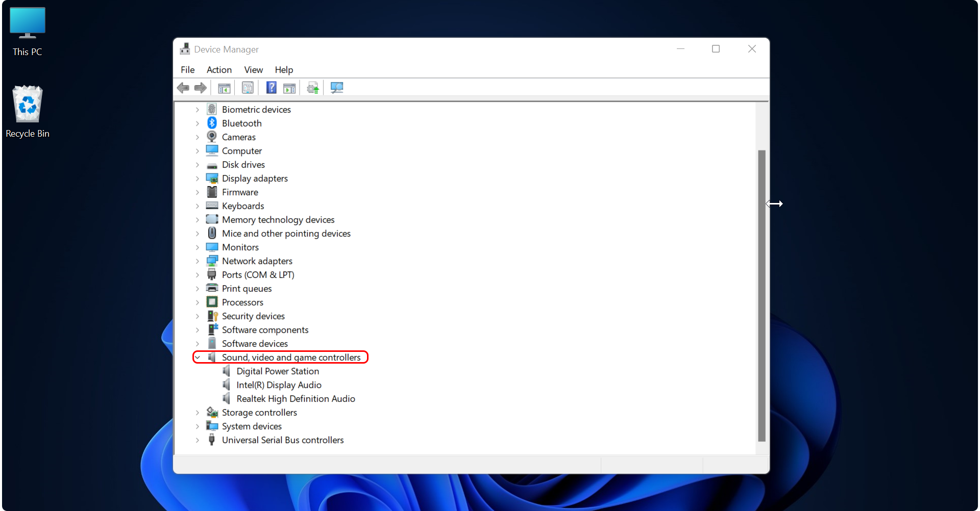Screen dimensions: 980x511
Task: Click the blue Help question-mark icon
Action: [272, 88]
